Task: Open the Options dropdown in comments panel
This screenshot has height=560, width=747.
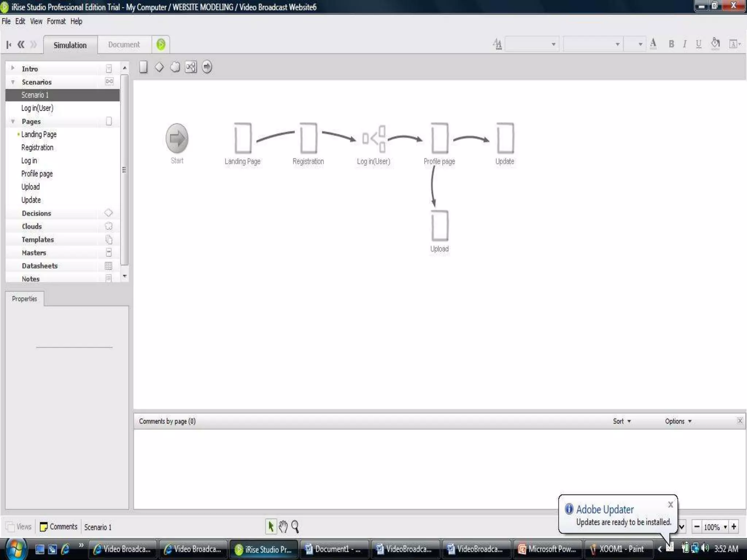Action: (678, 421)
